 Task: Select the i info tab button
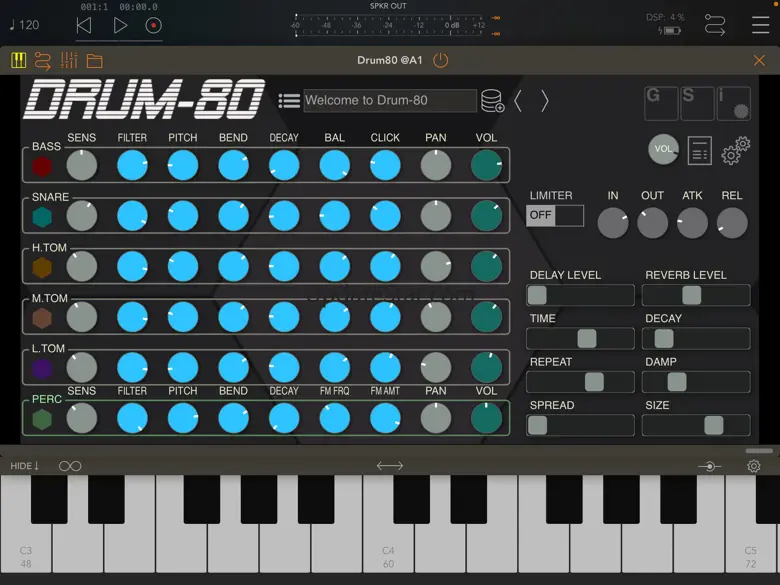[x=734, y=103]
